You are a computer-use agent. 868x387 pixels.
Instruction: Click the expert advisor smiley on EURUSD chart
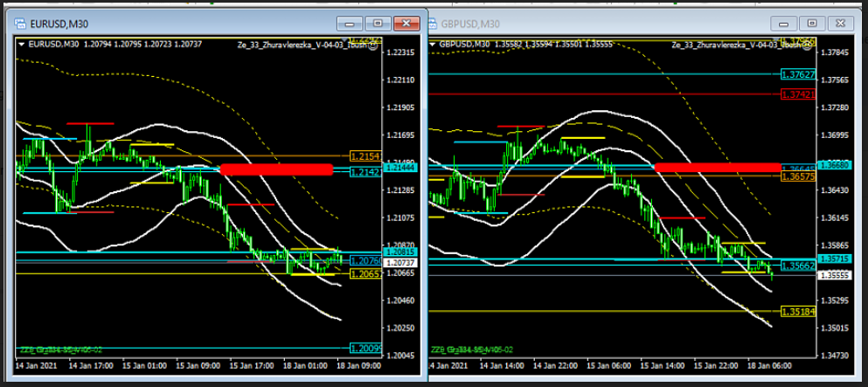(374, 44)
